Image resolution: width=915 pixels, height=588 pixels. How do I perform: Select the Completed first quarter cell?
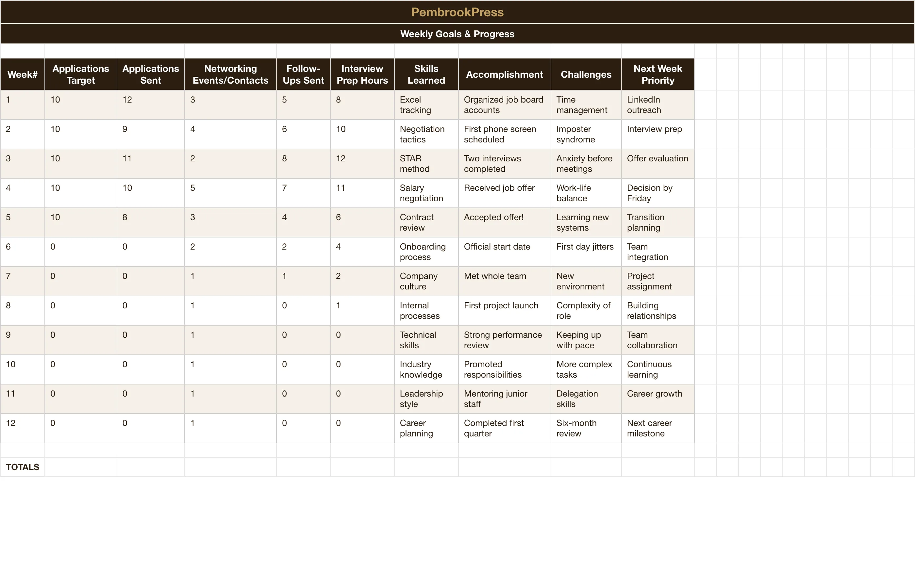(505, 428)
